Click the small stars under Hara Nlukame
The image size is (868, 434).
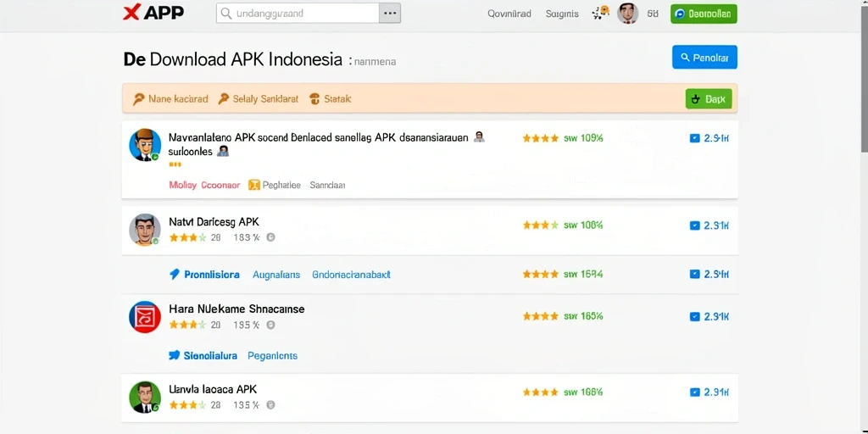point(187,325)
